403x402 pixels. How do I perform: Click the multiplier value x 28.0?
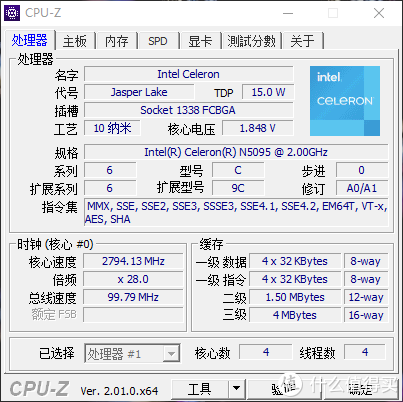point(133,279)
